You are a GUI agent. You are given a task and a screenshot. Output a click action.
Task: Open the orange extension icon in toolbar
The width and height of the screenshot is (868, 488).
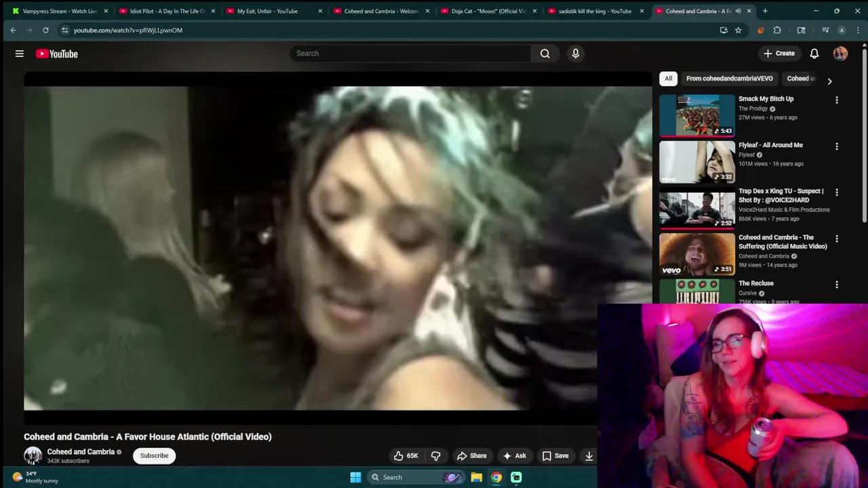(760, 30)
